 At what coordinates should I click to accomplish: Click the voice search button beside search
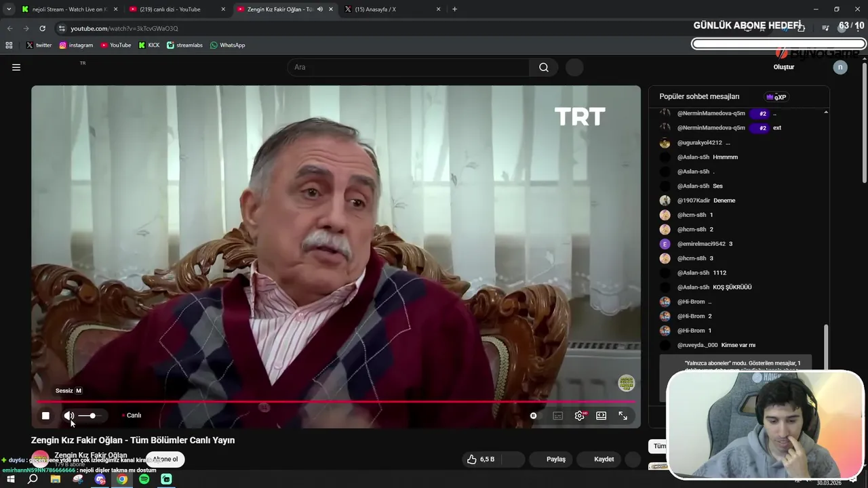[574, 67]
